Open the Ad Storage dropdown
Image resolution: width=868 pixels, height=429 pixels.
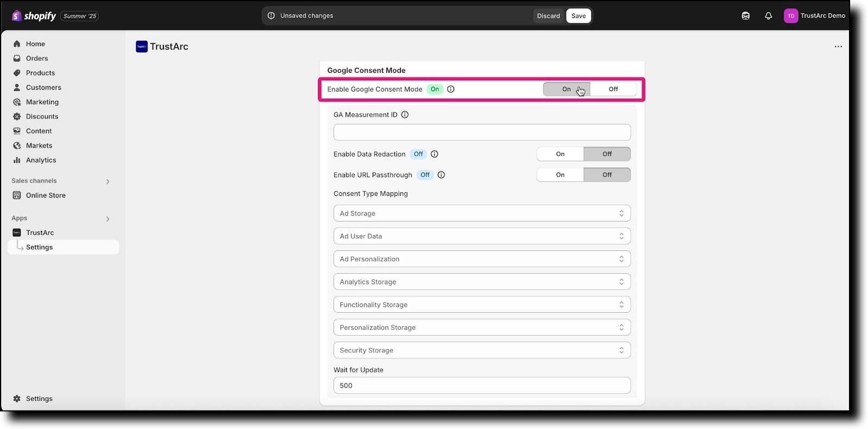pos(482,213)
